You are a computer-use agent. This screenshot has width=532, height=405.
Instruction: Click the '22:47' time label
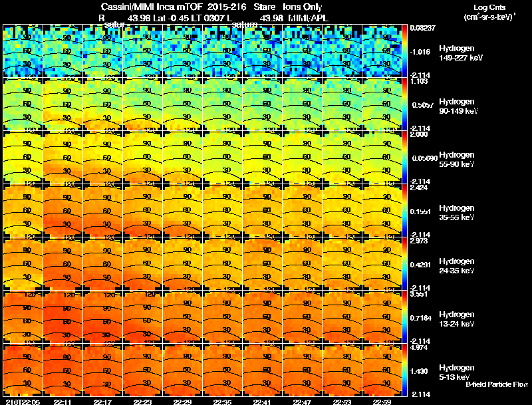pyautogui.click(x=302, y=402)
